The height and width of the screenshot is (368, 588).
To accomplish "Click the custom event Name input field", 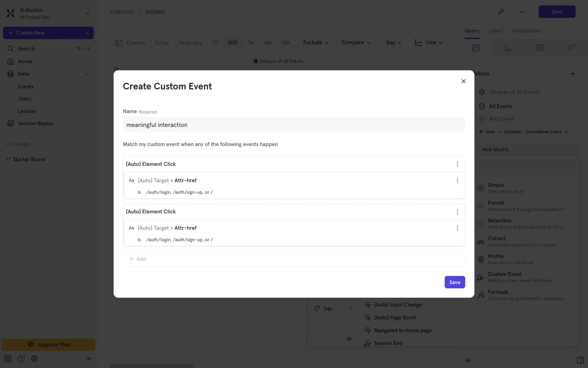I will pyautogui.click(x=294, y=125).
